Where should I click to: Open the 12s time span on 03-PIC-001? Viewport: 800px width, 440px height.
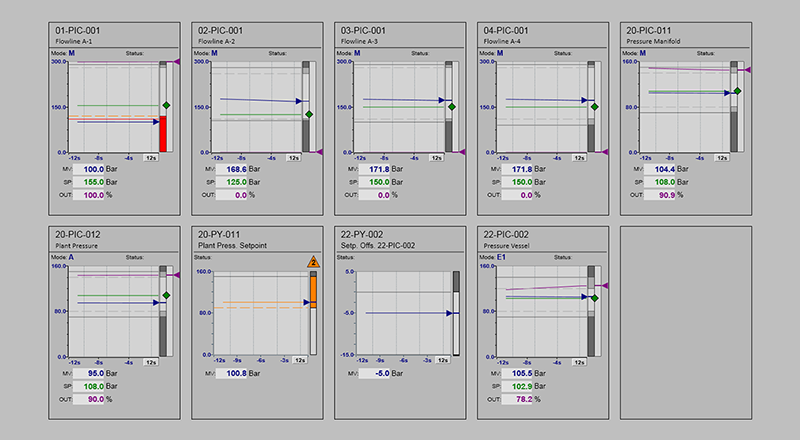[437, 158]
